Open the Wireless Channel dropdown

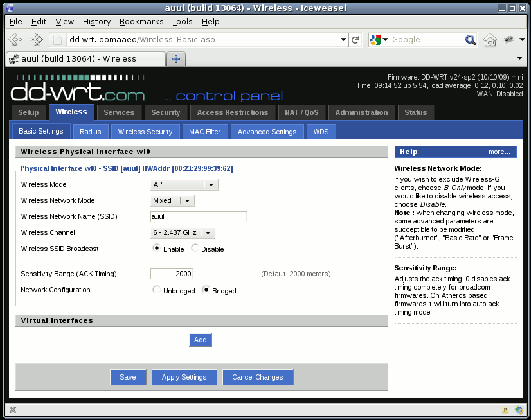tap(182, 232)
